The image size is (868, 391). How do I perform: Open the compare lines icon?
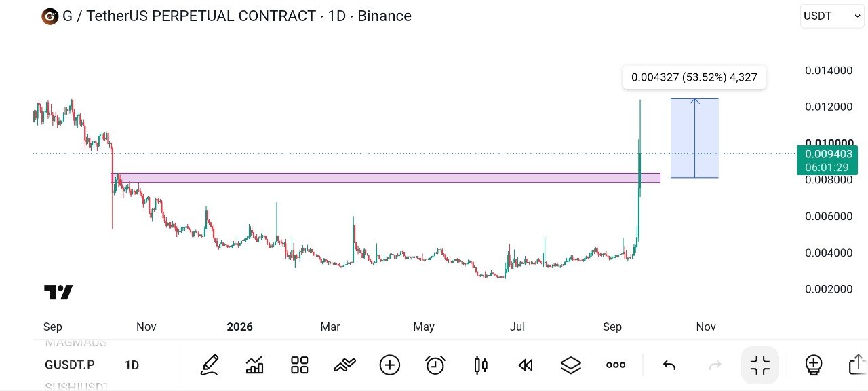(x=344, y=365)
